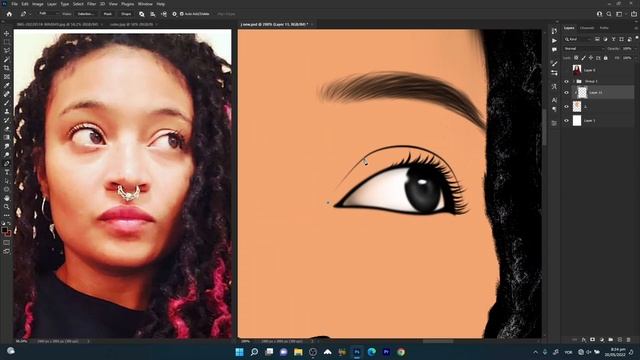Show hidden system tray icons
Screen dimensions: 640x360
click(536, 352)
